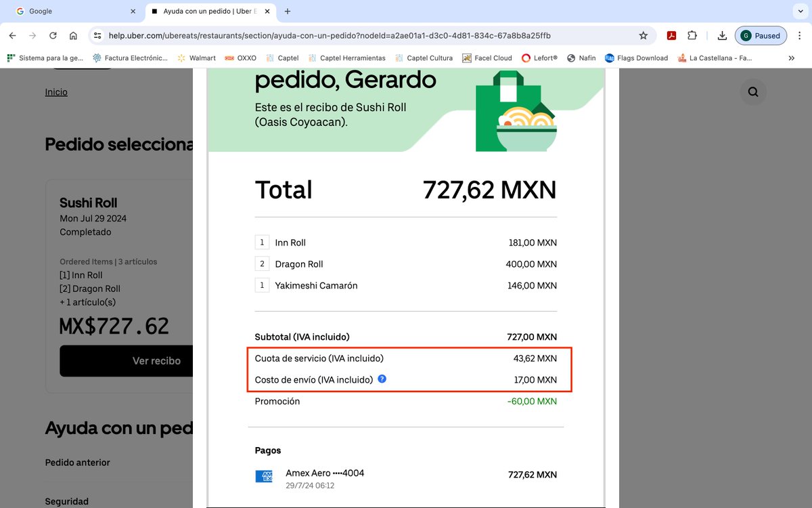Select the Inn Roll receipt line
The image size is (812, 508).
click(406, 242)
